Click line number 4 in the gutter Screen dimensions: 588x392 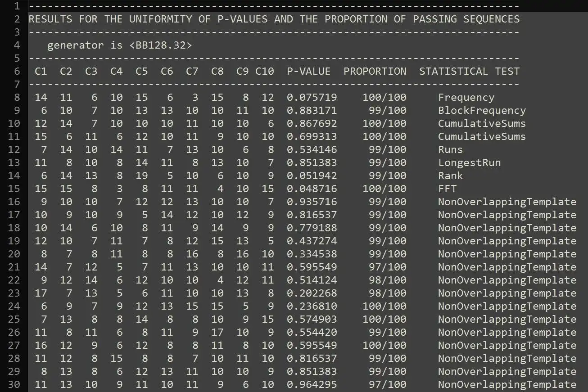coord(17,45)
